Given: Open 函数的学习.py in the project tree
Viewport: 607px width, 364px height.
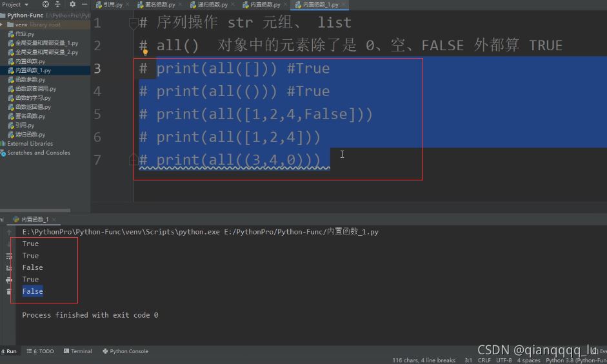Looking at the screenshot, I should [33, 98].
